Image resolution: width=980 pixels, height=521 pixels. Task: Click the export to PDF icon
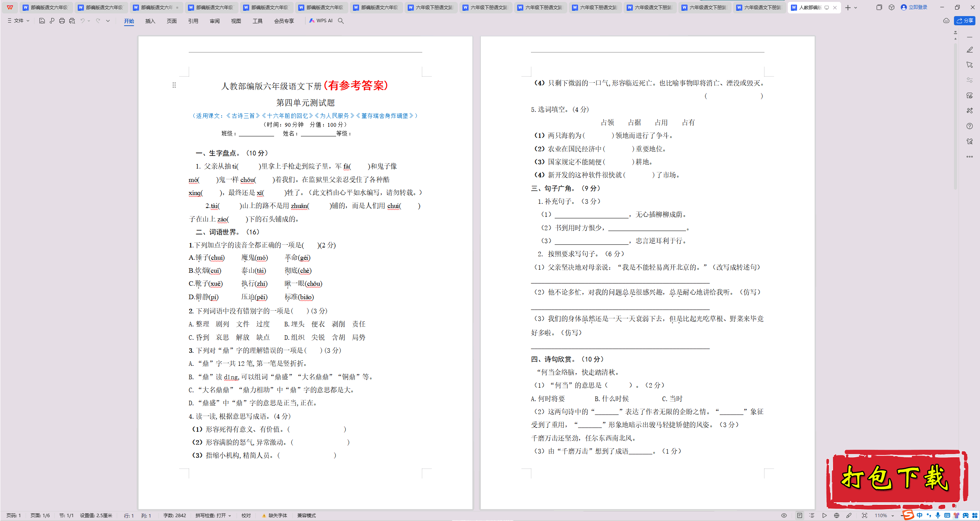(52, 21)
